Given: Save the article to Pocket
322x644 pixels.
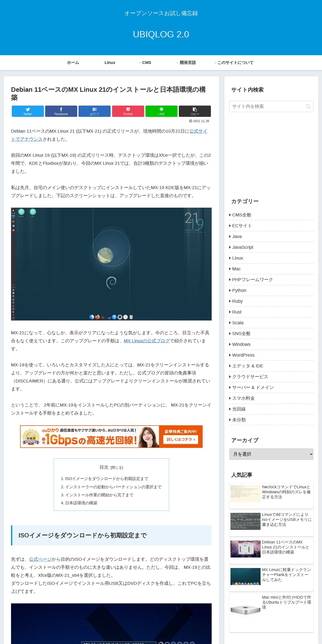Looking at the screenshot, I should click(x=128, y=111).
